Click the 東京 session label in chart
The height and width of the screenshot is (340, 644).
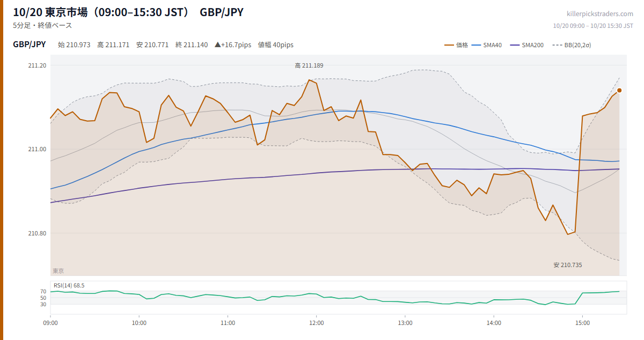[58, 271]
